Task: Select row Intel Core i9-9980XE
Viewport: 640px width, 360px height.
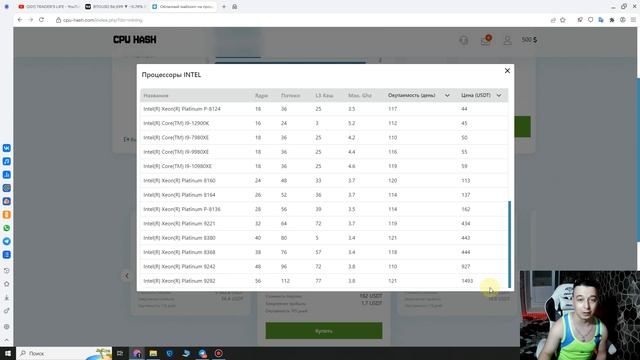Action: [x=324, y=152]
